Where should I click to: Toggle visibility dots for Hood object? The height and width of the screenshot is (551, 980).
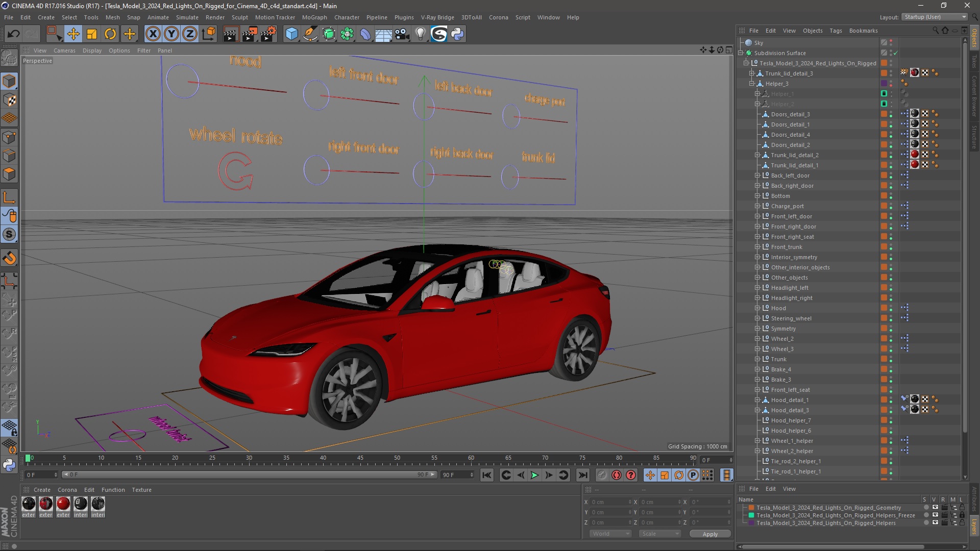click(891, 308)
